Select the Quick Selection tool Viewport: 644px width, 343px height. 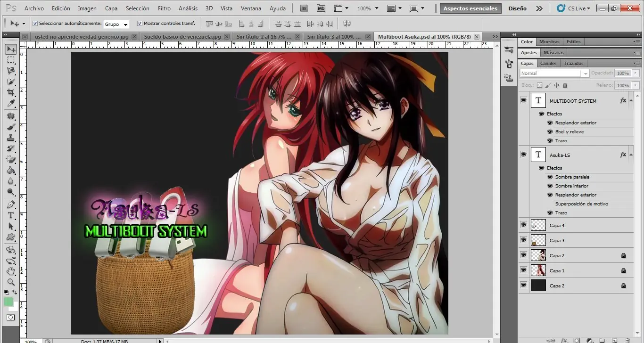11,82
